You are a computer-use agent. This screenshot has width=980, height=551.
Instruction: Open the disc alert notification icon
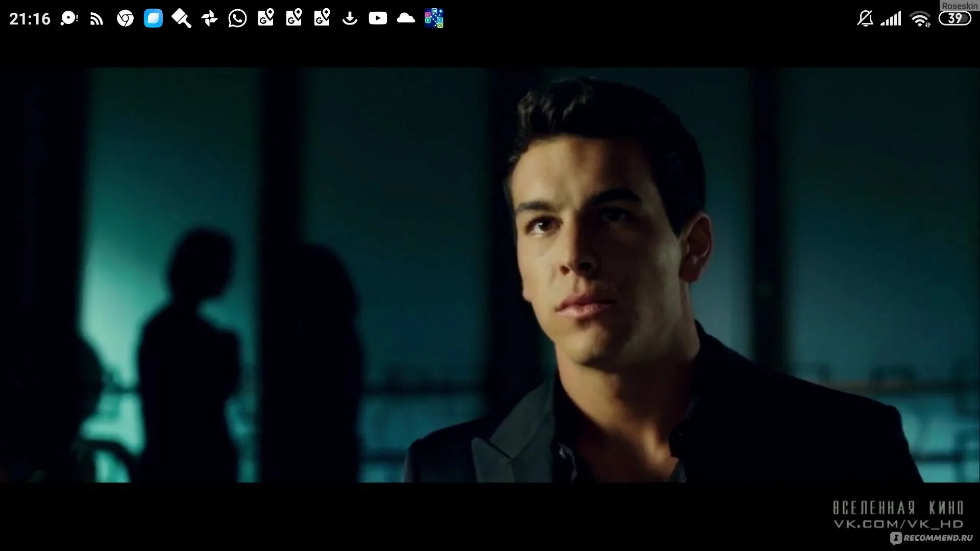click(x=69, y=19)
